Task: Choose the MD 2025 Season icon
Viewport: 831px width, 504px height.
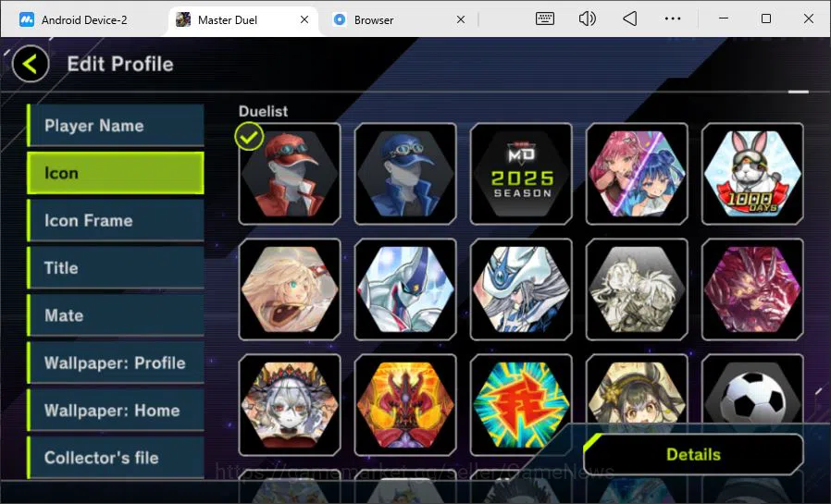Action: [x=521, y=174]
